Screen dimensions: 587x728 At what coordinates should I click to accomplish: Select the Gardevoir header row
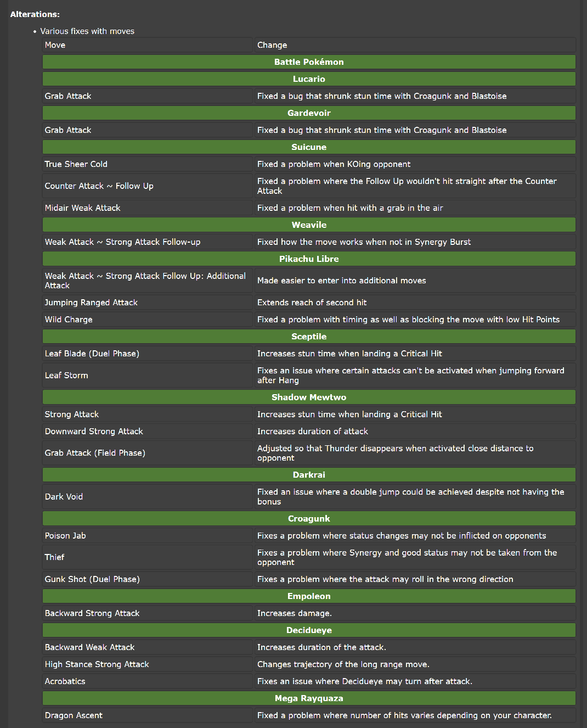(x=309, y=113)
